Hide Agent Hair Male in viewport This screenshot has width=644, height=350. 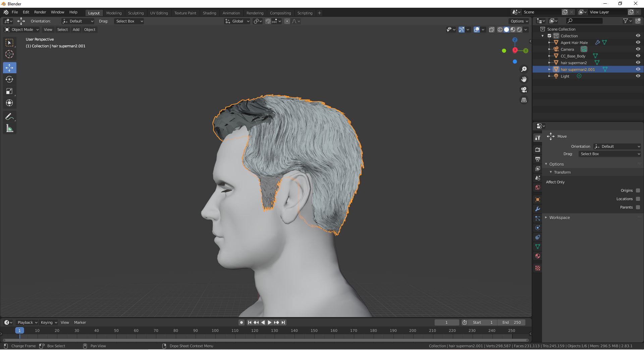(x=638, y=42)
